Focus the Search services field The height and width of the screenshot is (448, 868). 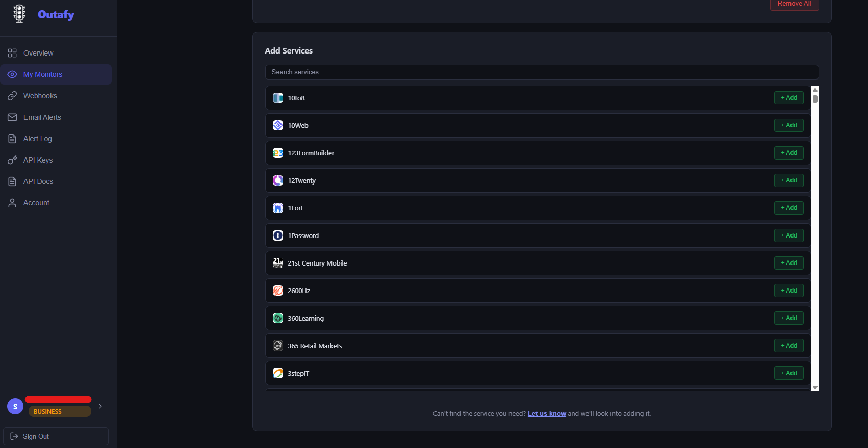click(542, 72)
